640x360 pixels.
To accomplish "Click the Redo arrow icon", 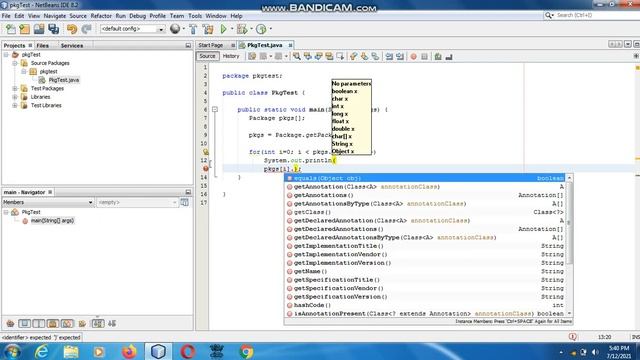I will pos(86,29).
